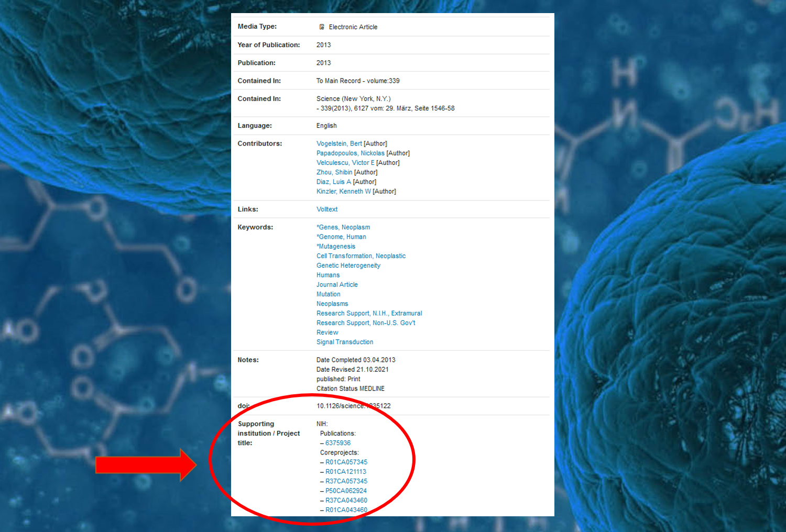Click the Mutagenesis keyword
The width and height of the screenshot is (786, 532).
336,247
